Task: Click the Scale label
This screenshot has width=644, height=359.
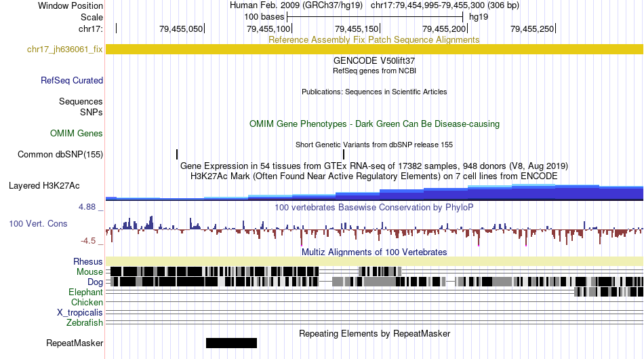Action: (x=92, y=17)
